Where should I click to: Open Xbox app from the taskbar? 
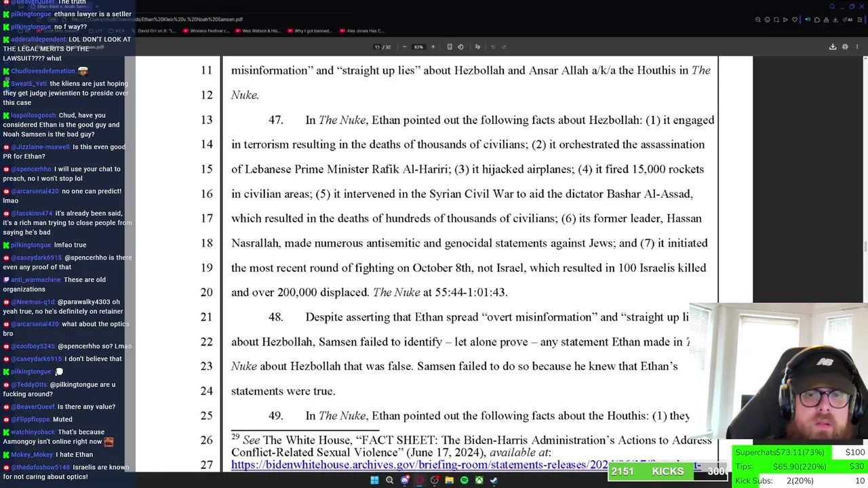click(479, 480)
